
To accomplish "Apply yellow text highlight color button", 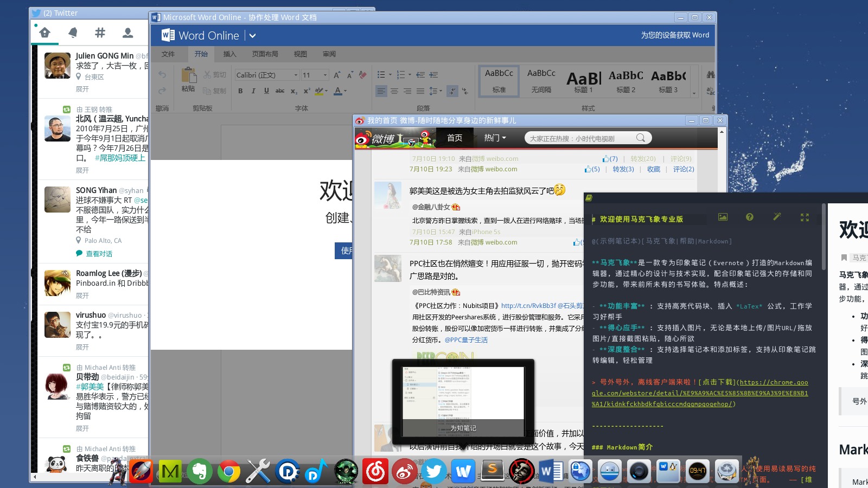I will pos(319,91).
